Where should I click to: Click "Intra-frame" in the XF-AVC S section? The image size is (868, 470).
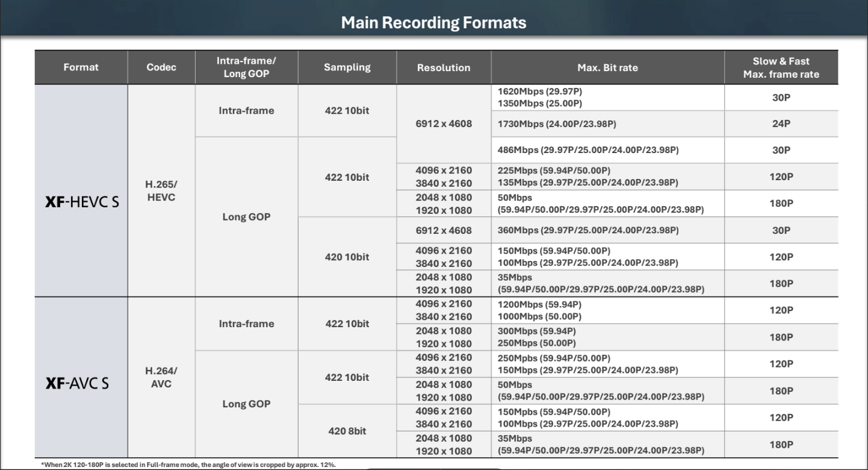pos(246,324)
